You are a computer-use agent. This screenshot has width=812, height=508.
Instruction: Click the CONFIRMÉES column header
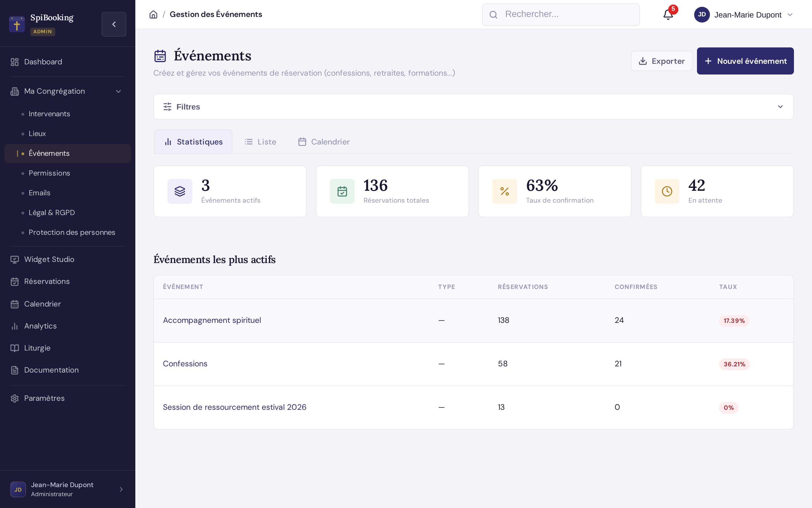[x=636, y=287]
